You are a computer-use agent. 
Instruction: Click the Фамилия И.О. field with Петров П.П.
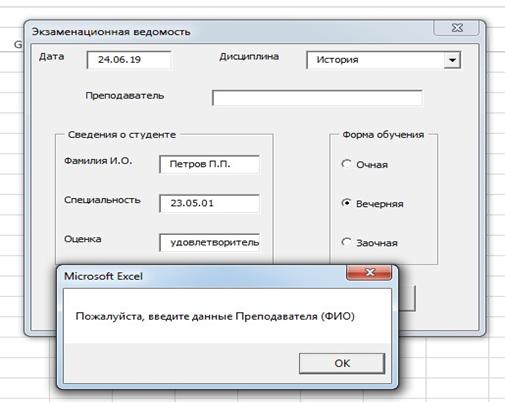210,164
